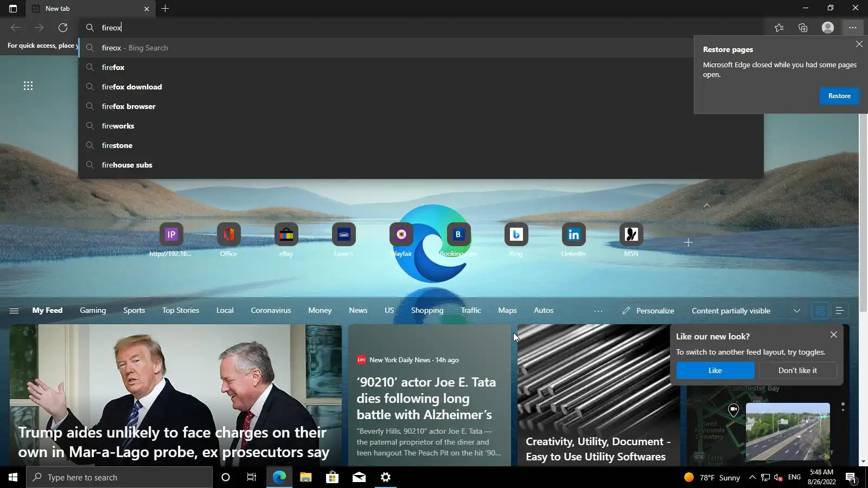Choose the firehouse subs suggestion
The width and height of the screenshot is (868, 488).
pos(421,165)
